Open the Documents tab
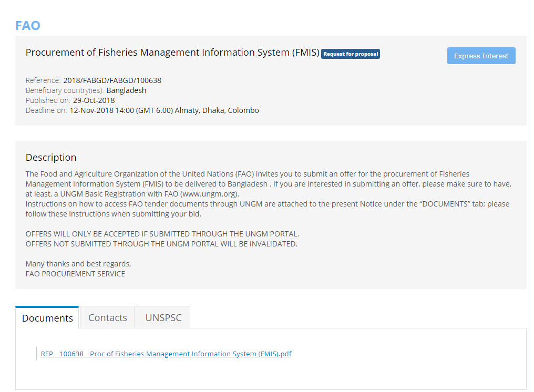Screen dimensions: 534x392 [47, 318]
